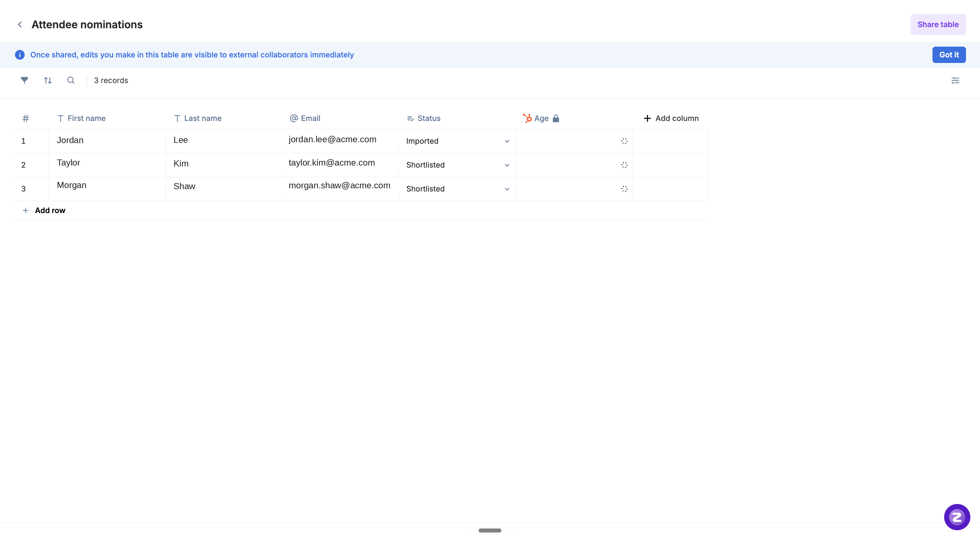Click the bottom panel drag handle
The height and width of the screenshot is (541, 980).
pos(490,530)
